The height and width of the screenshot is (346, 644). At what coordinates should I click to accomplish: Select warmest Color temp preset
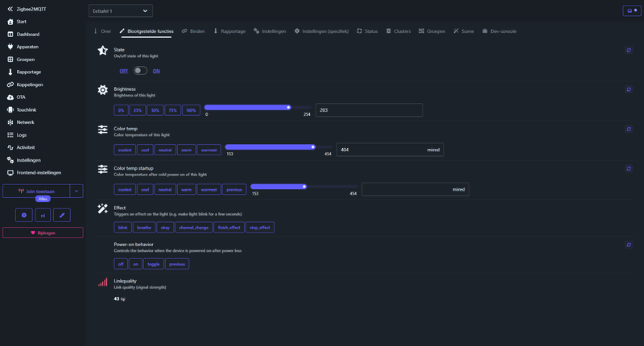208,150
